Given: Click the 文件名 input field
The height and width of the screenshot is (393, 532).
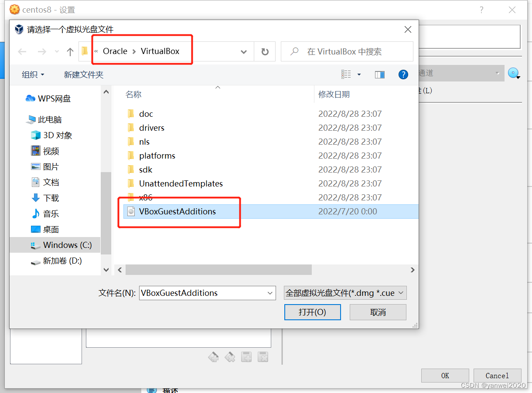Looking at the screenshot, I should (x=202, y=293).
